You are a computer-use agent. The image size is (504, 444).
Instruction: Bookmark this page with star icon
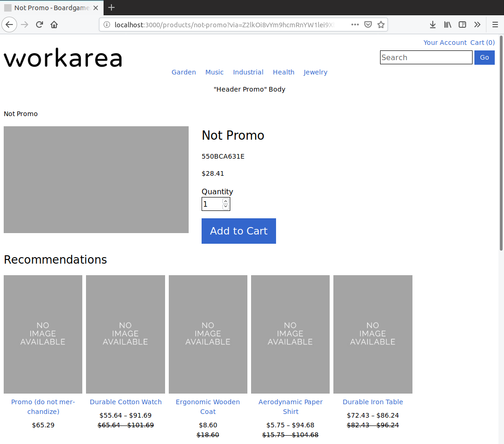coord(381,25)
